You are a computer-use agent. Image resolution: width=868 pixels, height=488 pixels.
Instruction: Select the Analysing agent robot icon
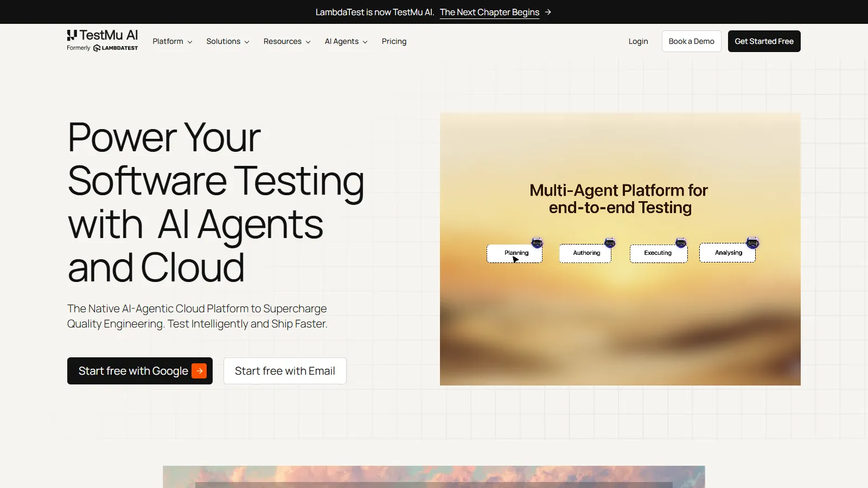[752, 243]
